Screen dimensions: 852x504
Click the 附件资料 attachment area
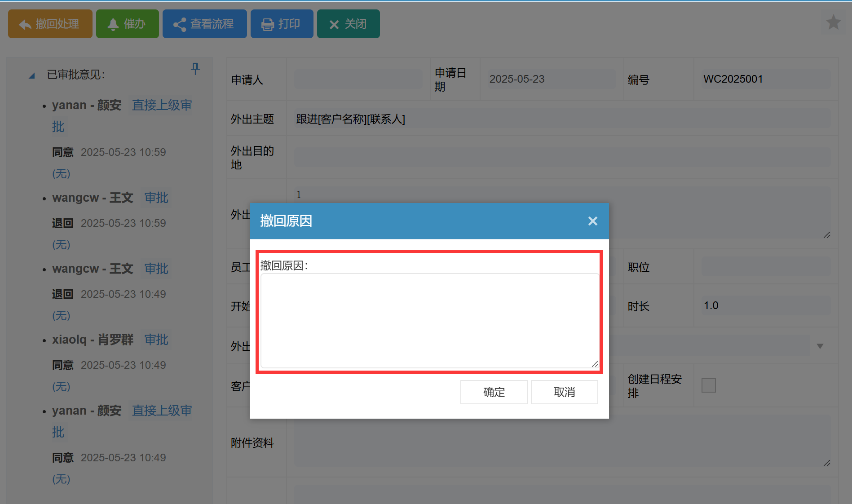point(561,442)
